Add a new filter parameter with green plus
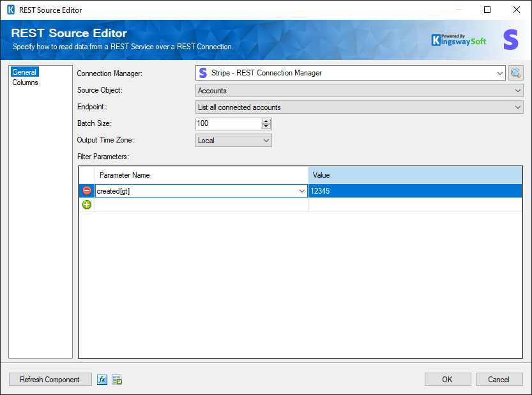532x395 pixels. pos(87,205)
